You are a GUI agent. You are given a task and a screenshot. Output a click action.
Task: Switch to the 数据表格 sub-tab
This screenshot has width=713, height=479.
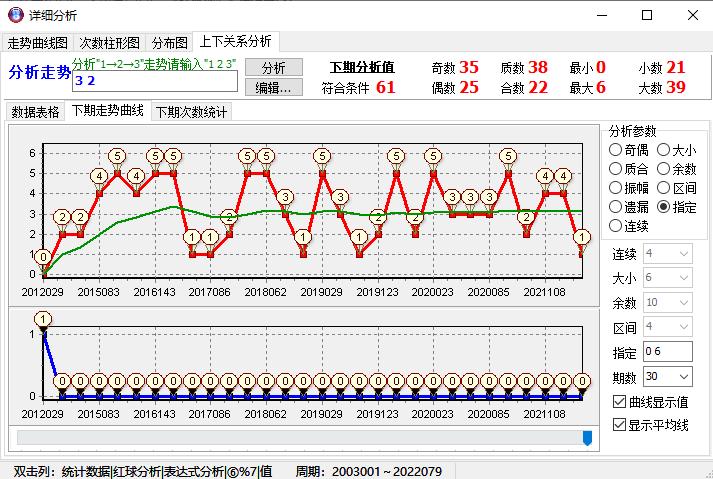[35, 112]
